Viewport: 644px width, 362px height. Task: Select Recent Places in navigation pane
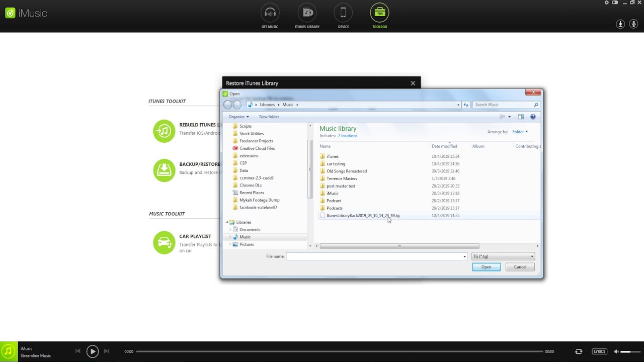252,193
